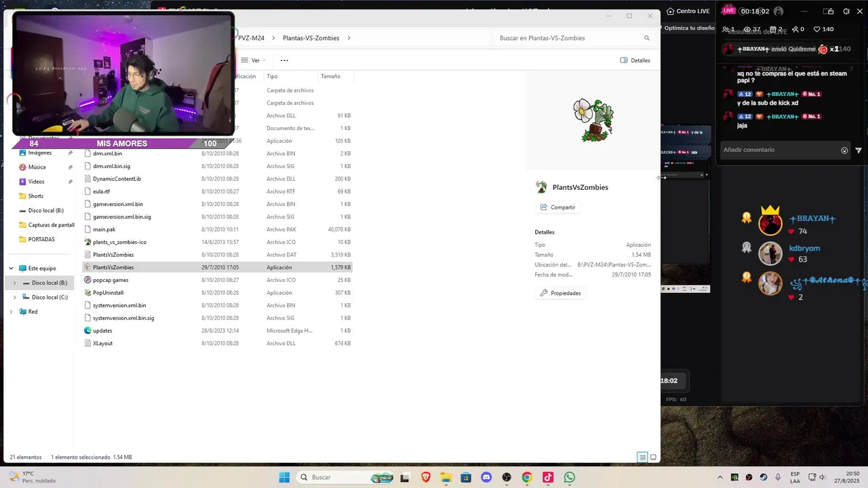Open WhatsApp from the taskbar

[x=570, y=477]
